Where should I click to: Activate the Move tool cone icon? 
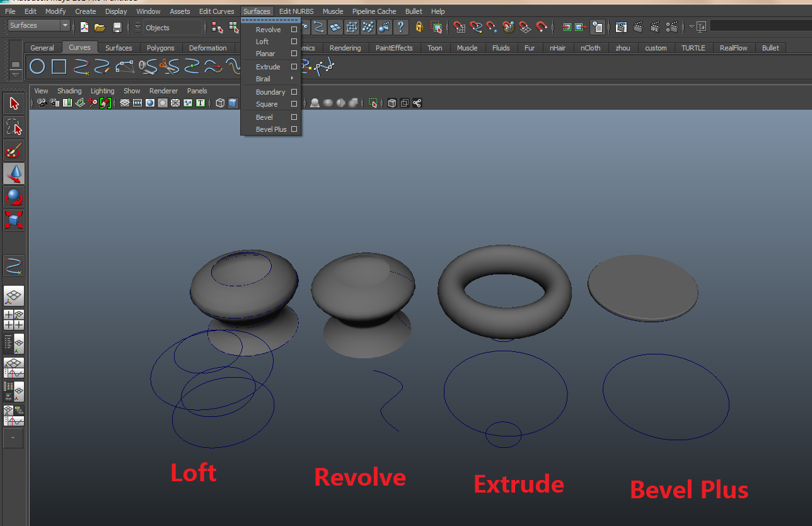pyautogui.click(x=14, y=173)
